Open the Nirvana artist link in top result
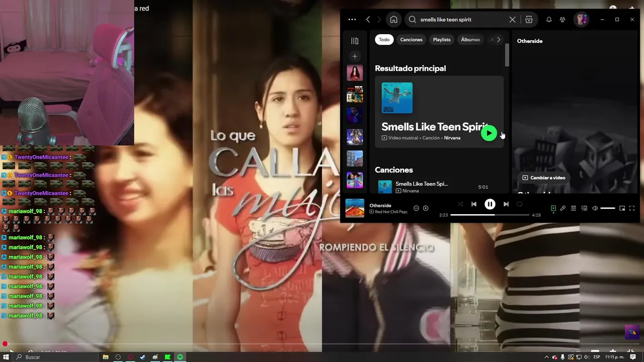This screenshot has height=362, width=644. (452, 138)
